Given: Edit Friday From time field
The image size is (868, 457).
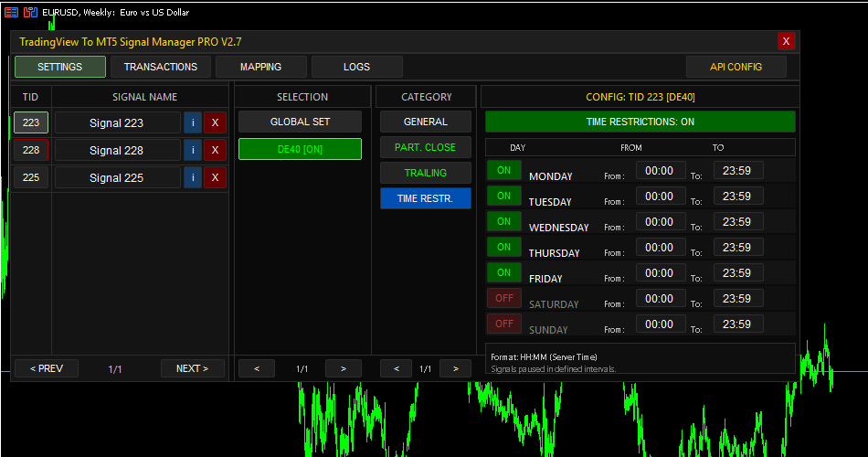Looking at the screenshot, I should tap(660, 272).
